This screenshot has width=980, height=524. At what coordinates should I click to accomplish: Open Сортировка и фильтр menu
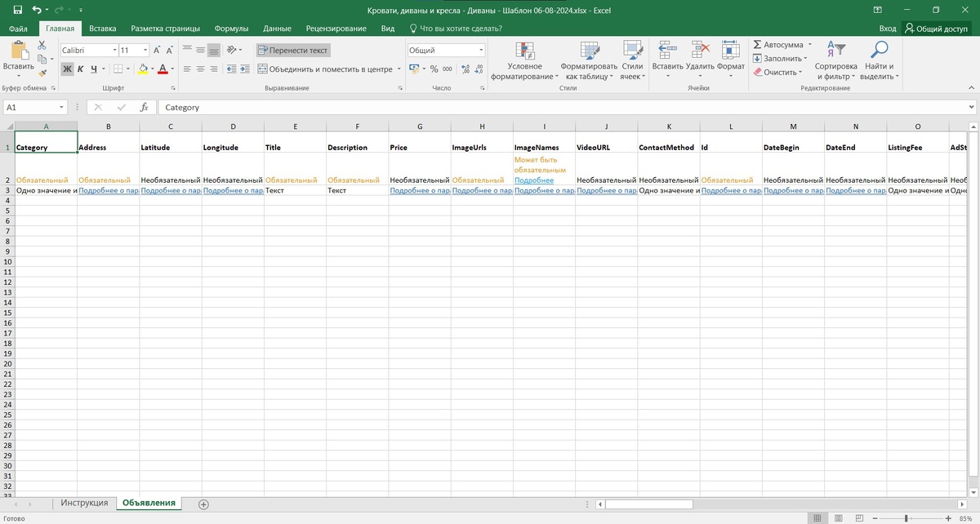point(836,60)
